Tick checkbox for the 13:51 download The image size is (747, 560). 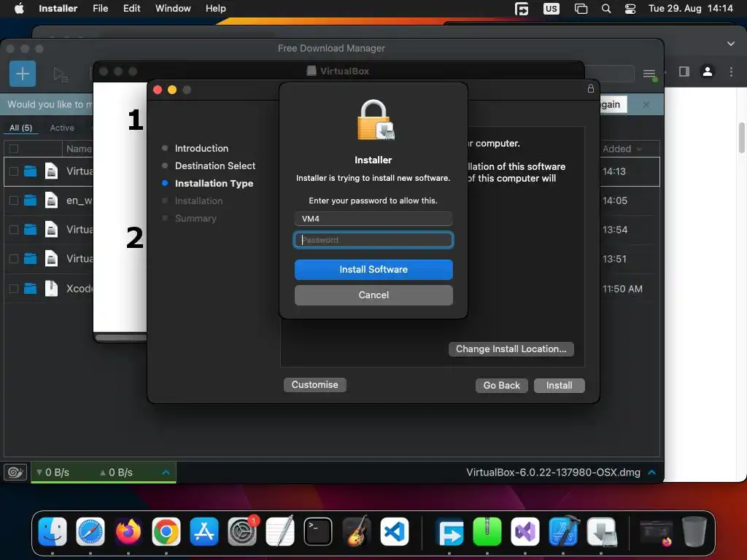pos(14,259)
